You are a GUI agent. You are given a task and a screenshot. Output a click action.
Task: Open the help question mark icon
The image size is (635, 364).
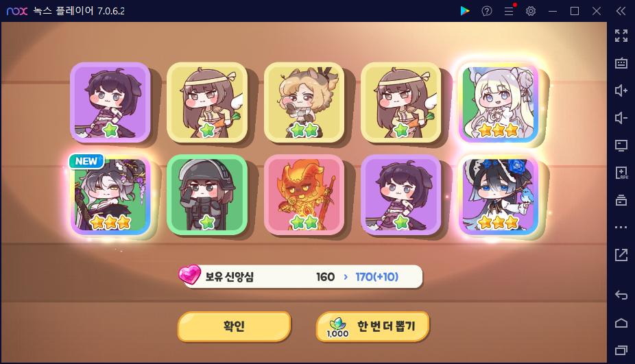(487, 11)
